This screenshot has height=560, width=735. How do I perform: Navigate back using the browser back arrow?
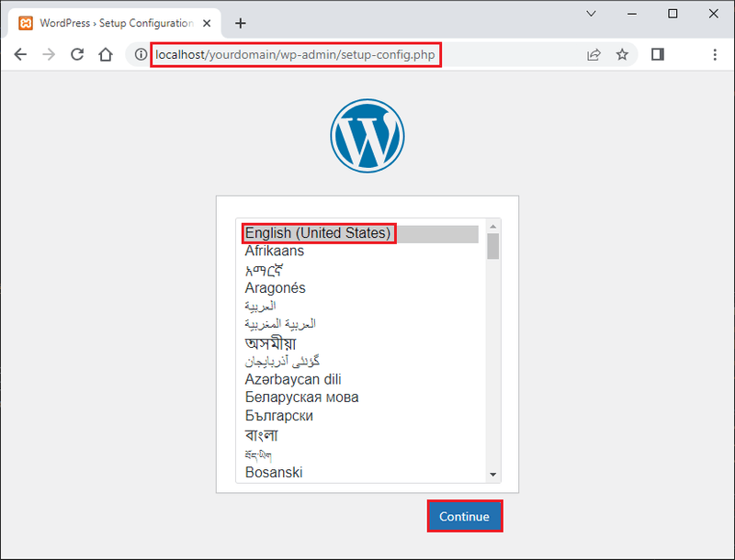[20, 54]
